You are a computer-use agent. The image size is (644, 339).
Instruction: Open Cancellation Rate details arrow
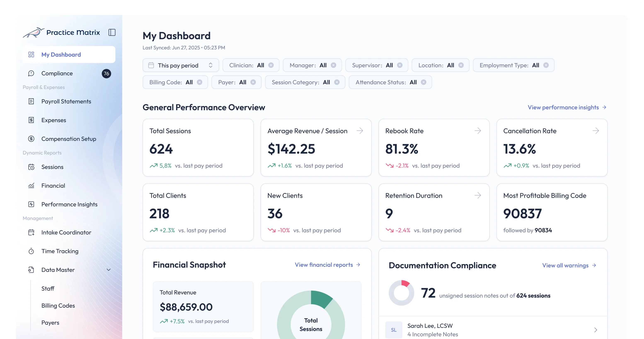click(596, 131)
